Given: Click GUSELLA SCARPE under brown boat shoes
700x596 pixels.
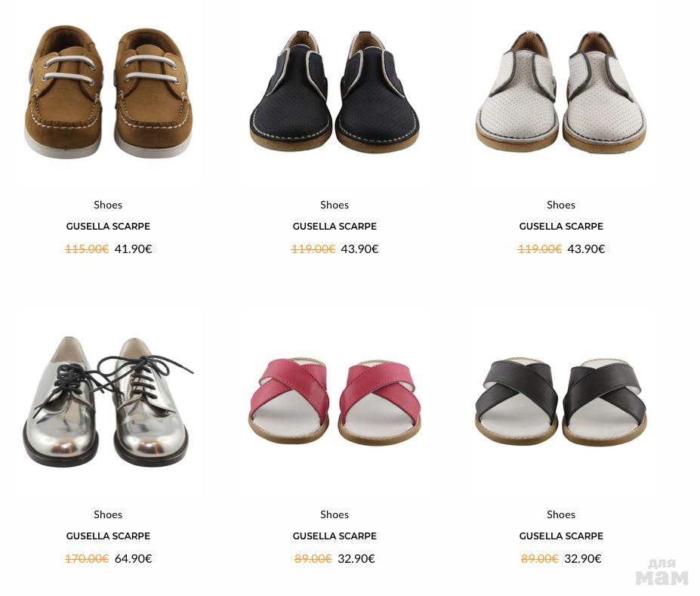Looking at the screenshot, I should click(x=108, y=227).
